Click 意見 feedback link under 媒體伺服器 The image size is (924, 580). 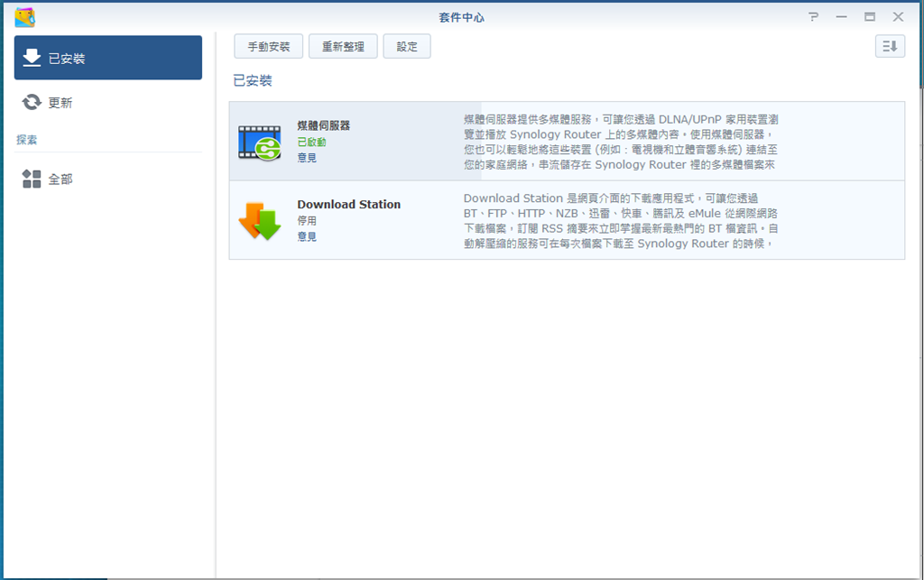click(307, 158)
